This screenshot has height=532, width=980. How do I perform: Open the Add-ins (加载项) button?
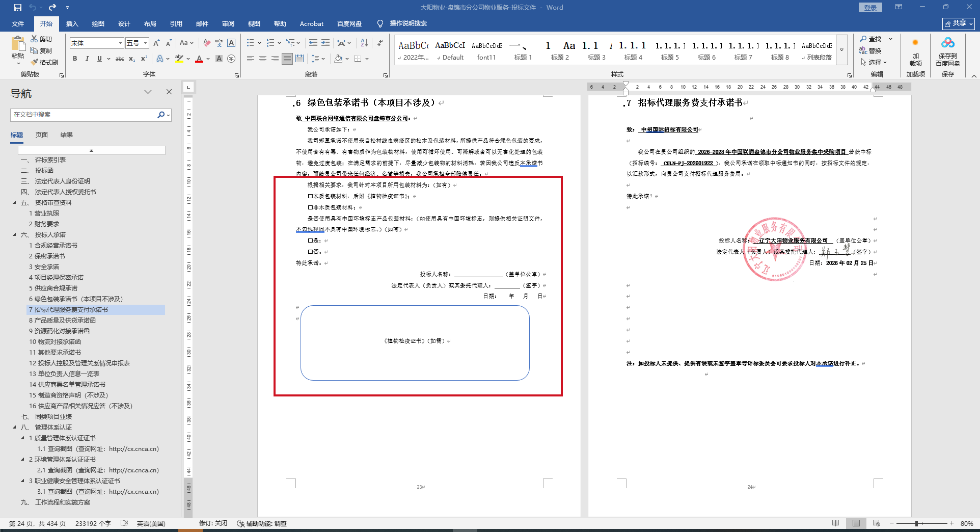[915, 52]
